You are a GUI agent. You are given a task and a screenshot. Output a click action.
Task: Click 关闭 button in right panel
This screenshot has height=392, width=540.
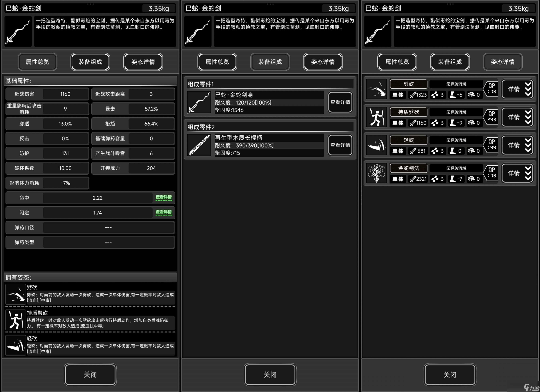pos(450,375)
